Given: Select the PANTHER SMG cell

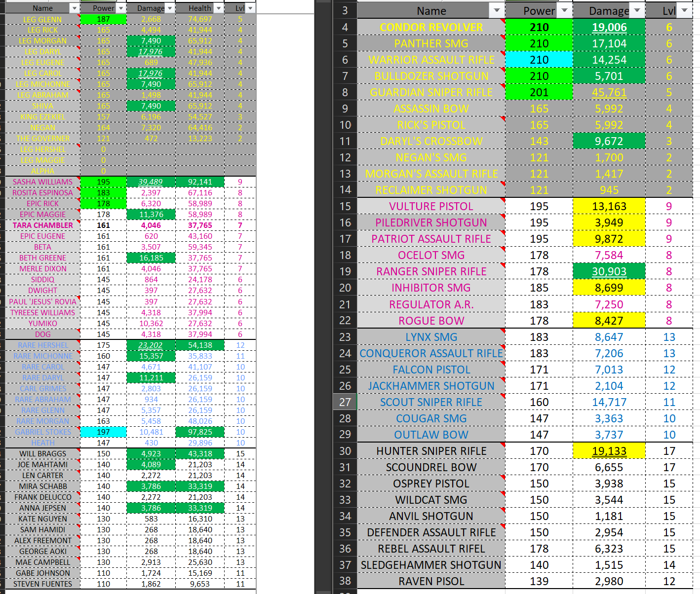Looking at the screenshot, I should (431, 43).
